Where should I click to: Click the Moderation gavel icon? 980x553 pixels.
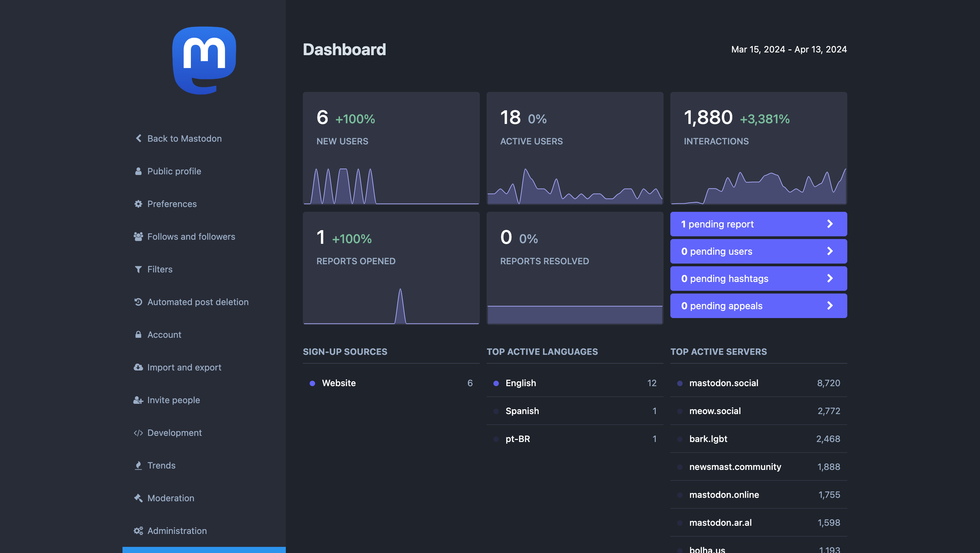pyautogui.click(x=138, y=498)
